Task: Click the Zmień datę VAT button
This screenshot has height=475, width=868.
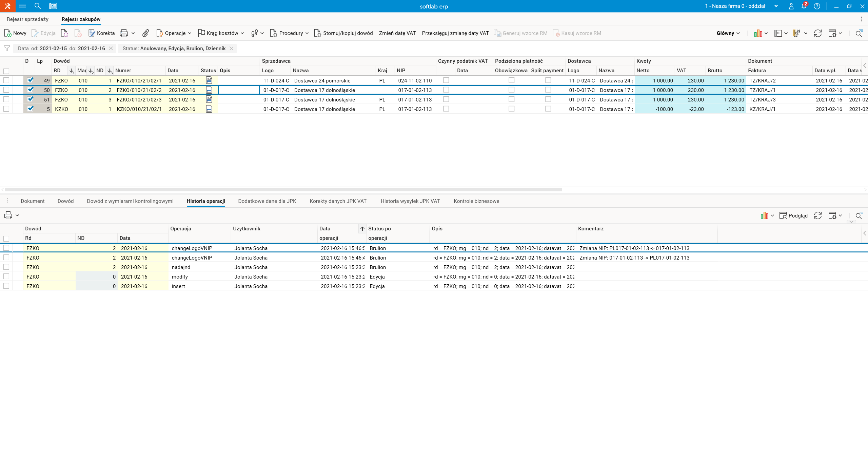Action: 397,33
